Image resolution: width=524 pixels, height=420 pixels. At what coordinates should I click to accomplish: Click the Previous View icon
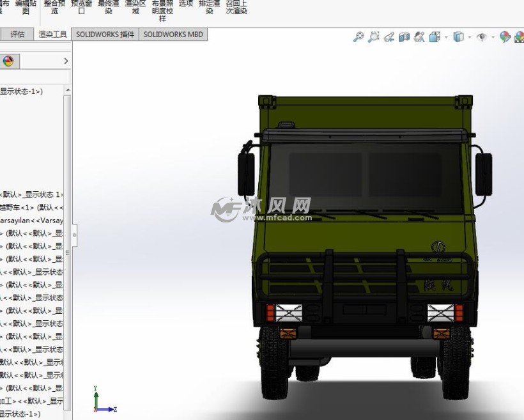click(389, 37)
